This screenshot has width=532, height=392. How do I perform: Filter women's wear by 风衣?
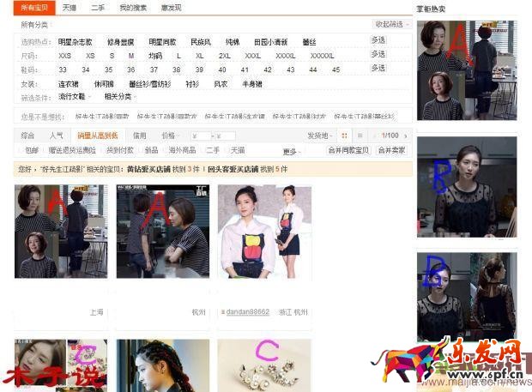tap(221, 84)
